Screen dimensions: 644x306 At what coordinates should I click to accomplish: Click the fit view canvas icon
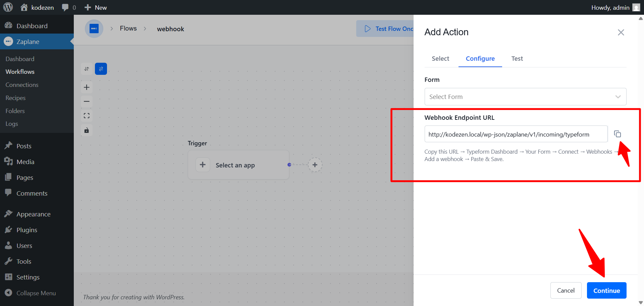[87, 116]
